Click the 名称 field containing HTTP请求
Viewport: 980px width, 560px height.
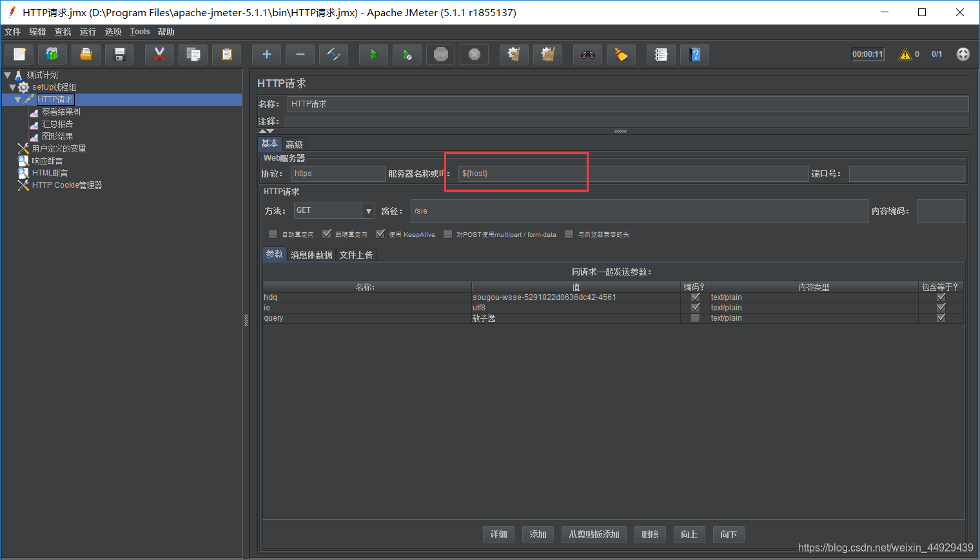[629, 104]
